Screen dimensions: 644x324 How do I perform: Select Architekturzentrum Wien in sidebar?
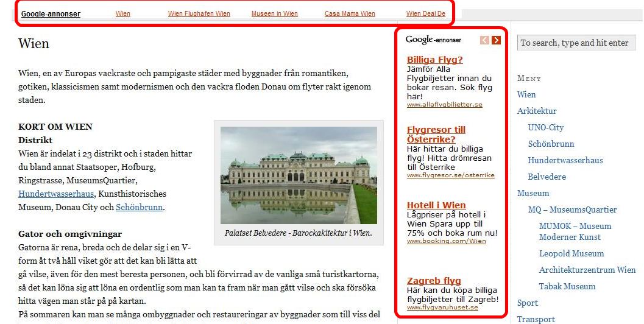587,270
